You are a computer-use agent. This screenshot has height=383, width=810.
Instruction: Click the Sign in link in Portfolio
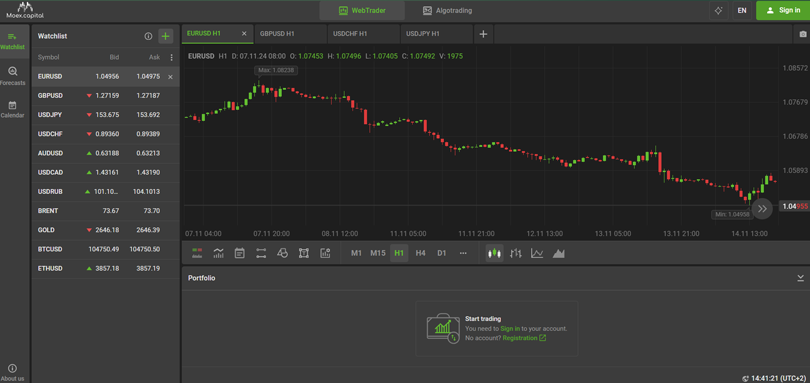[510, 328]
